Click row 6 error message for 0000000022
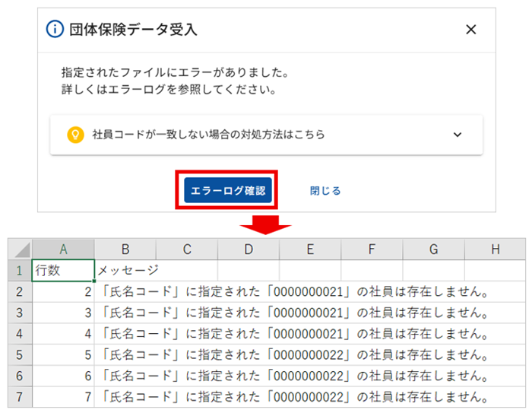The height and width of the screenshot is (413, 532). [x=294, y=376]
